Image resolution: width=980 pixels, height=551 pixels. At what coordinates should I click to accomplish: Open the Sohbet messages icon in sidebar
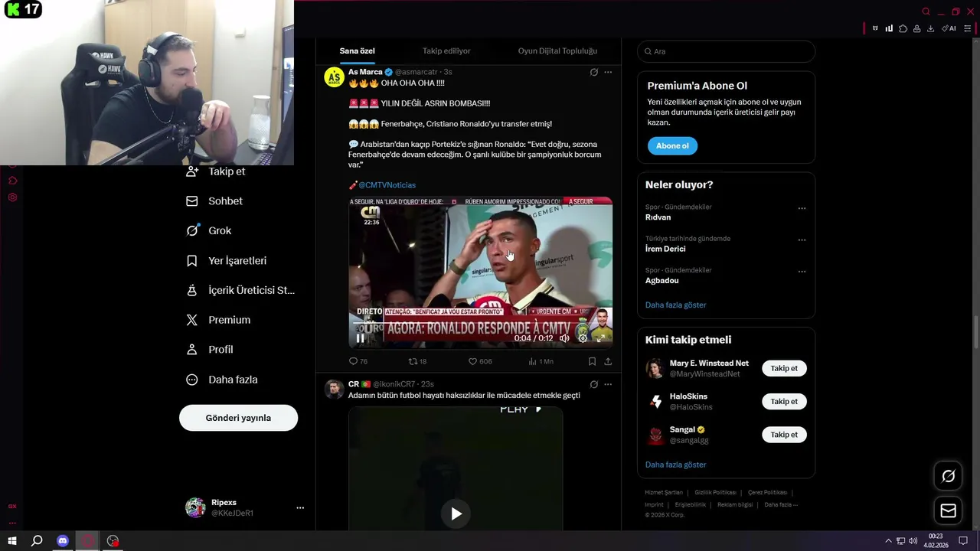click(x=192, y=201)
